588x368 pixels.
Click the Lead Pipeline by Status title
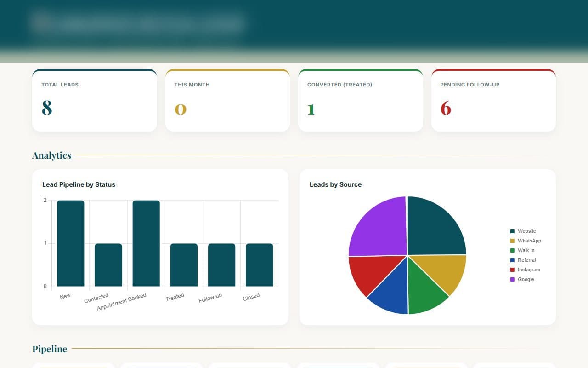[x=79, y=184]
